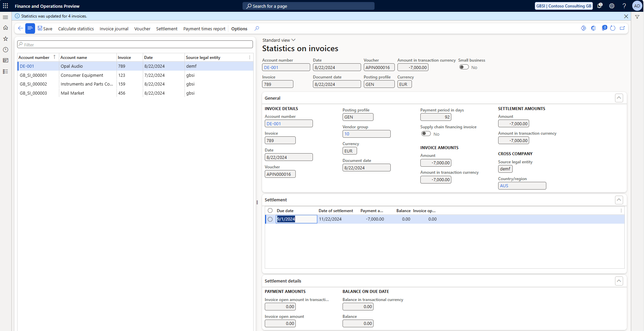
Task: Click Calculate statistics menu
Action: pos(76,29)
